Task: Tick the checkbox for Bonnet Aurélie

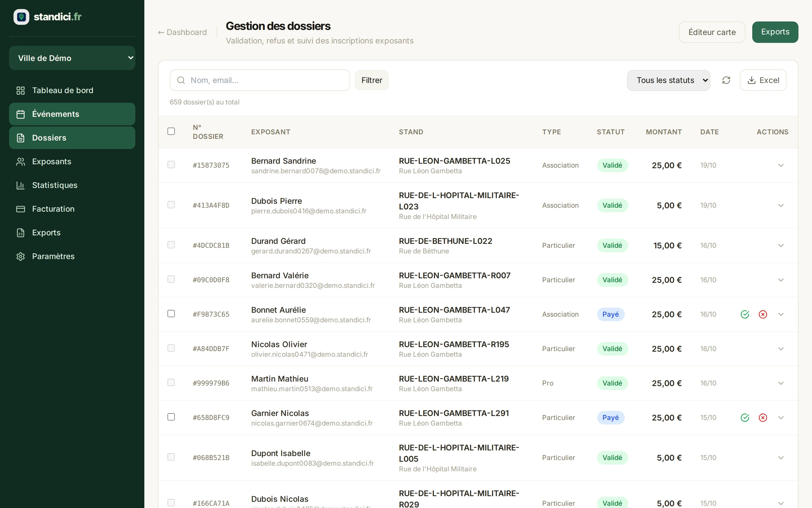Action: coord(171,314)
